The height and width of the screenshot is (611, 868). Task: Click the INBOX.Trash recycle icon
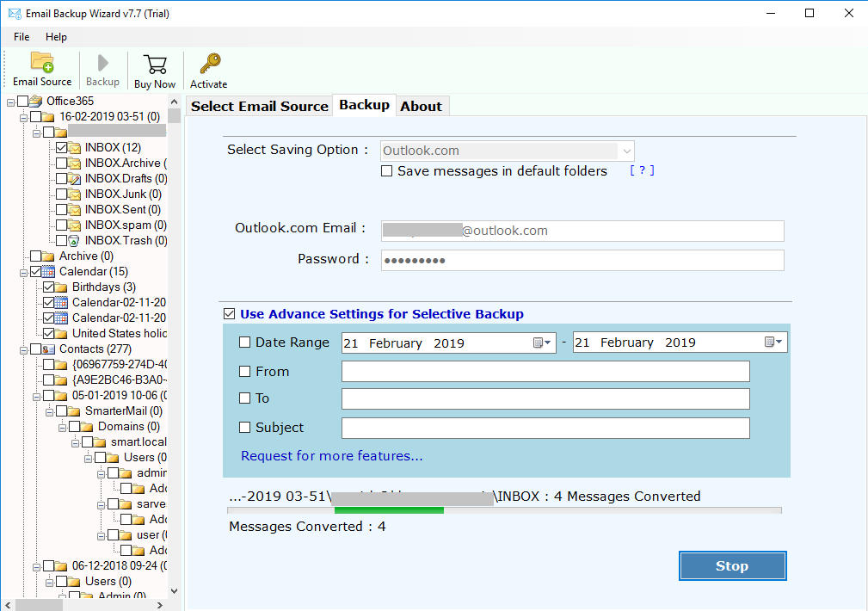tap(74, 240)
